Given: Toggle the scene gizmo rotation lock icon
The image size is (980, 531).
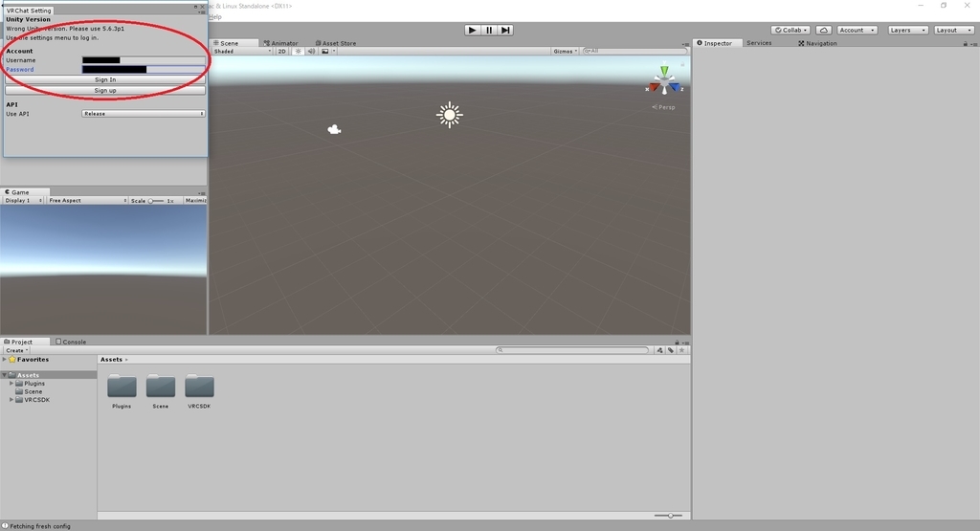Looking at the screenshot, I should click(682, 64).
